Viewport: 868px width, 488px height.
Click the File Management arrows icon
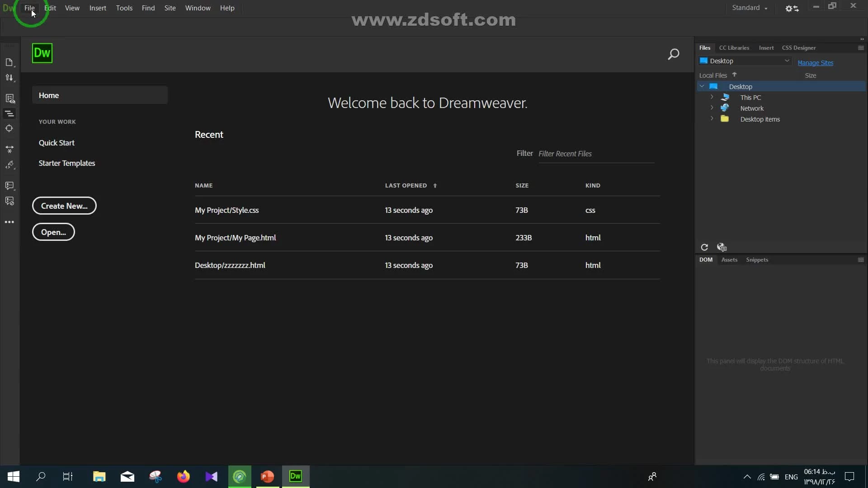pos(9,78)
